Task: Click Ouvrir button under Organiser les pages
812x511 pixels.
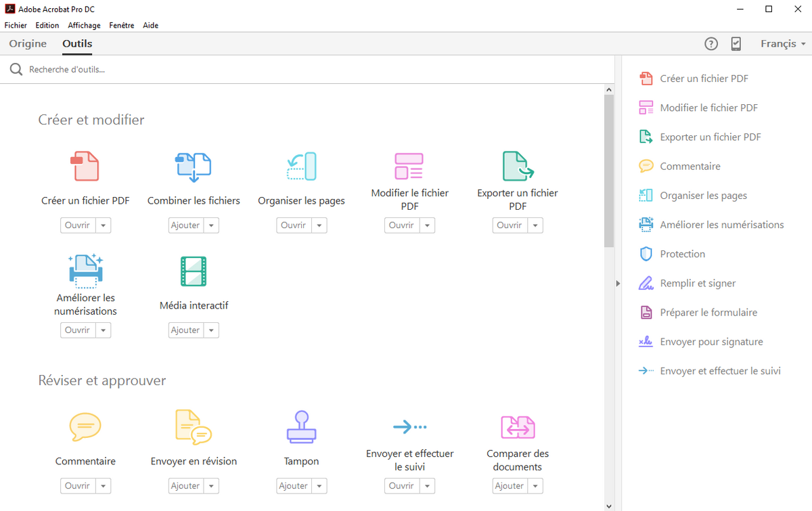Action: pyautogui.click(x=294, y=225)
